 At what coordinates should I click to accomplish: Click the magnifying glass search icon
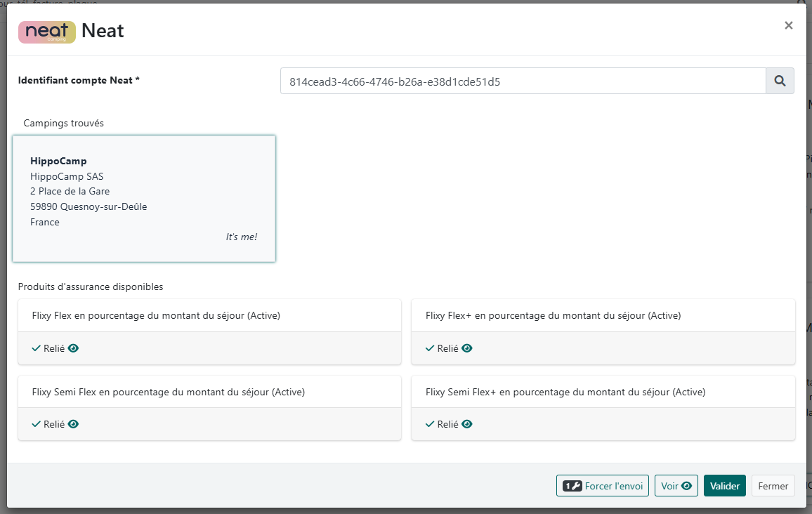780,81
